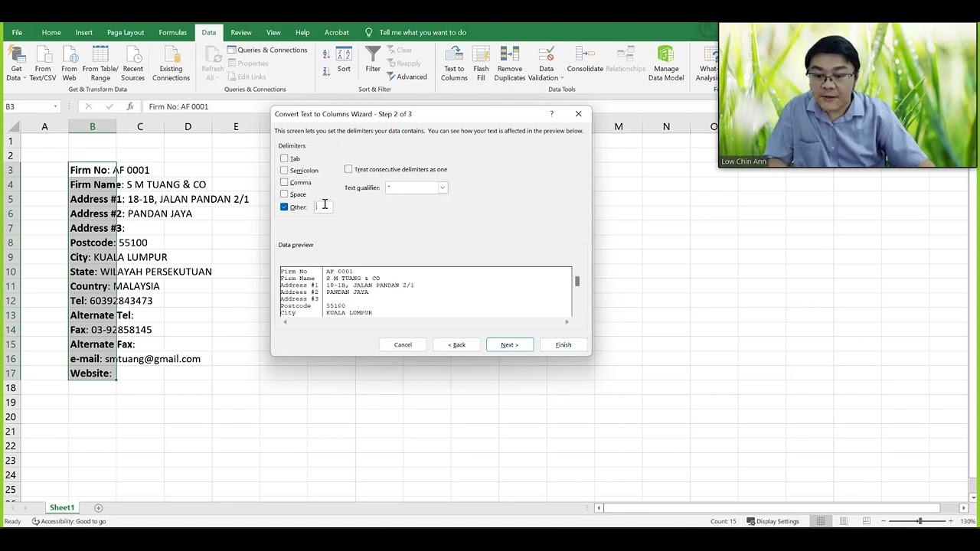Check the Semicolon delimiter box
The height and width of the screenshot is (551, 980).
click(284, 170)
